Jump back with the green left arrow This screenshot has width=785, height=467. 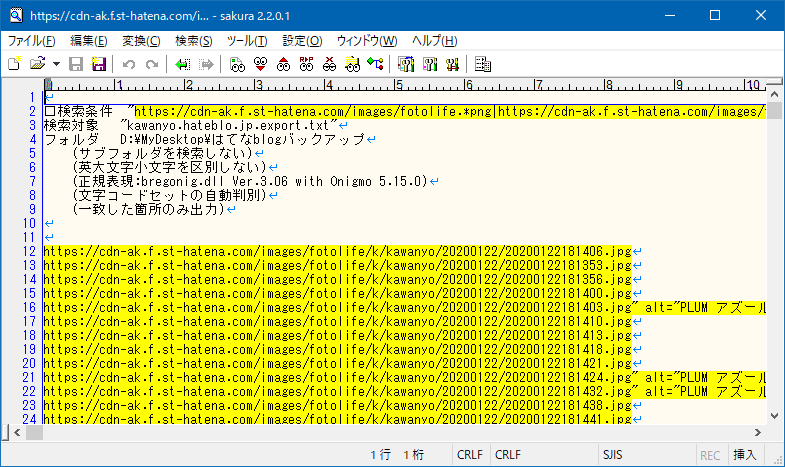pos(182,64)
